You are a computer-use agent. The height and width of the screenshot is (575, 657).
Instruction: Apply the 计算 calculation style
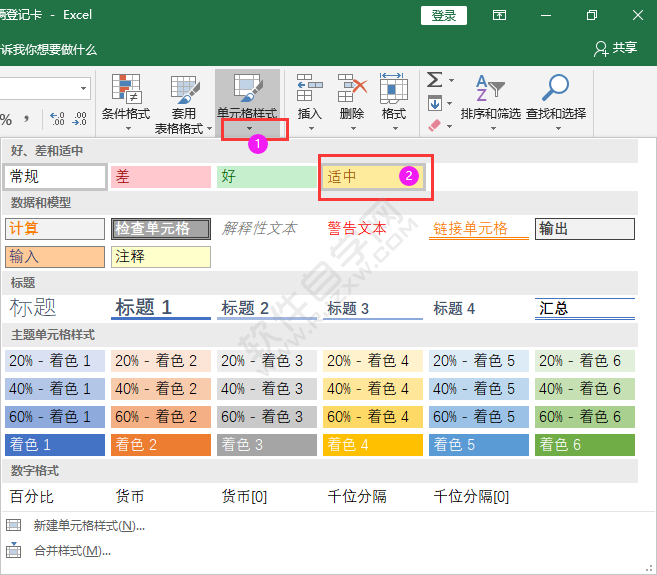pyautogui.click(x=55, y=229)
